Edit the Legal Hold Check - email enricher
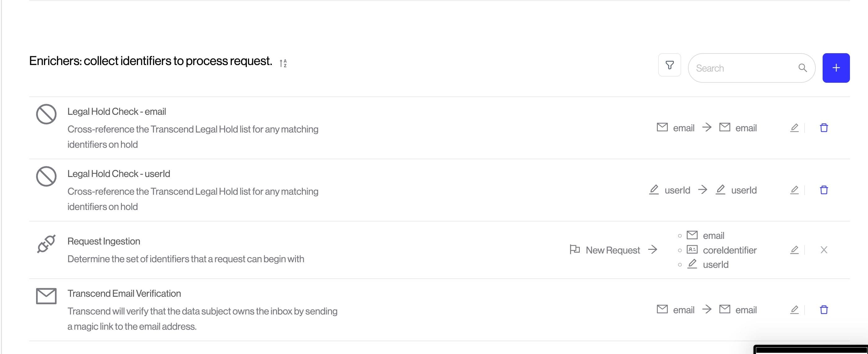This screenshot has height=354, width=868. point(794,128)
